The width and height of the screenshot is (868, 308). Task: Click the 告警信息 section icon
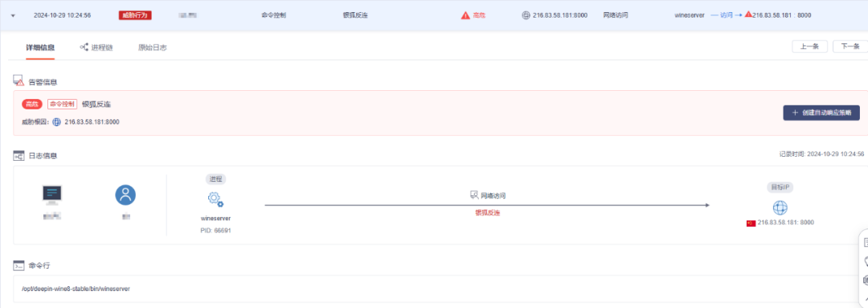click(18, 81)
